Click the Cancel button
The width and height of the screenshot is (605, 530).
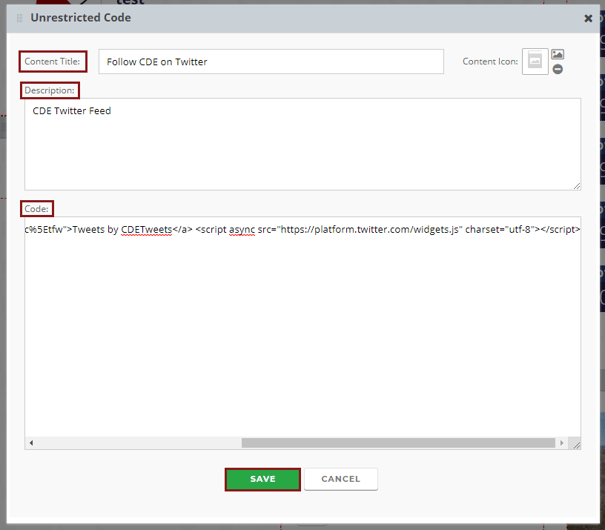(x=341, y=479)
